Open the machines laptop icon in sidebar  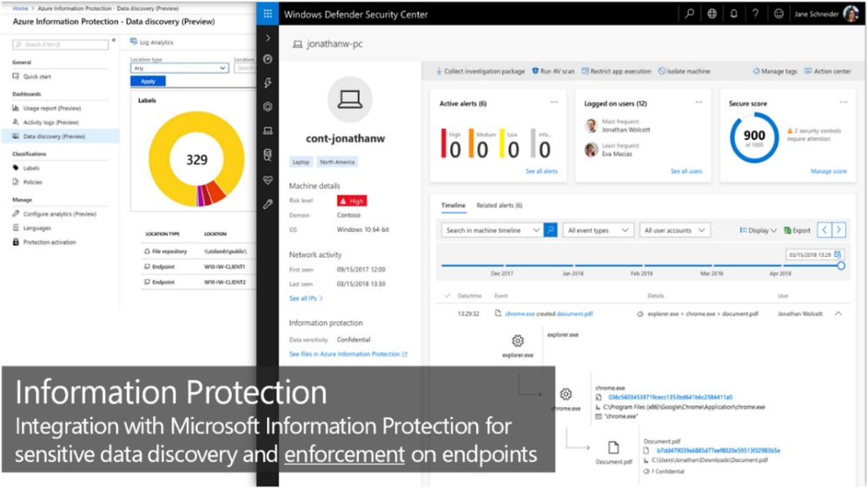click(x=268, y=130)
